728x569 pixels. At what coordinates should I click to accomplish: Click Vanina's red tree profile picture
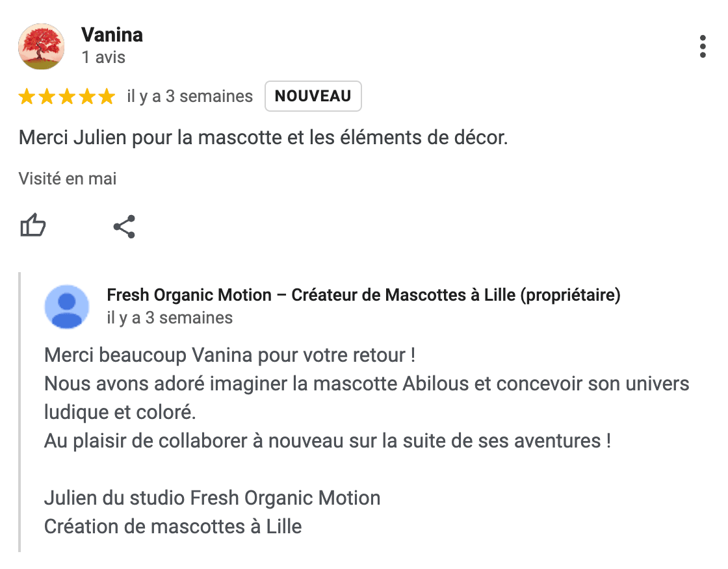tap(42, 46)
